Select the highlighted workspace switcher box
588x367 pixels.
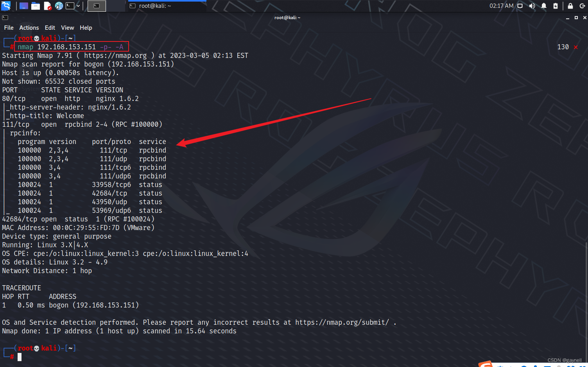[x=97, y=6]
